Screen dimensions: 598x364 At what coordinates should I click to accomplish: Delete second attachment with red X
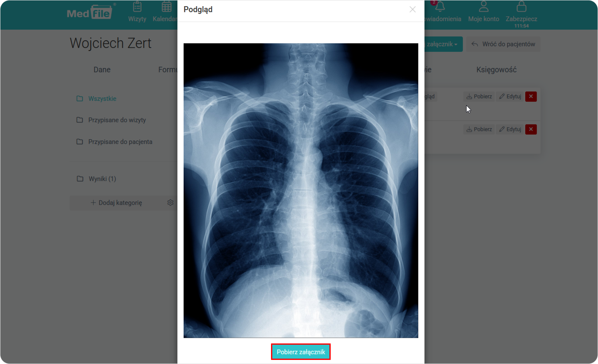(531, 129)
